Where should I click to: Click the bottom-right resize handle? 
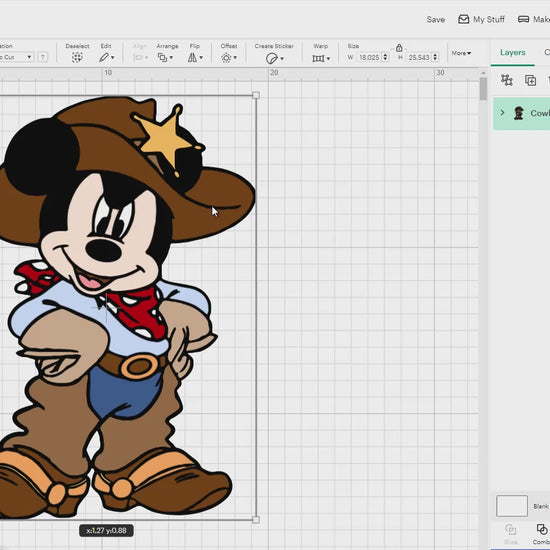256,519
